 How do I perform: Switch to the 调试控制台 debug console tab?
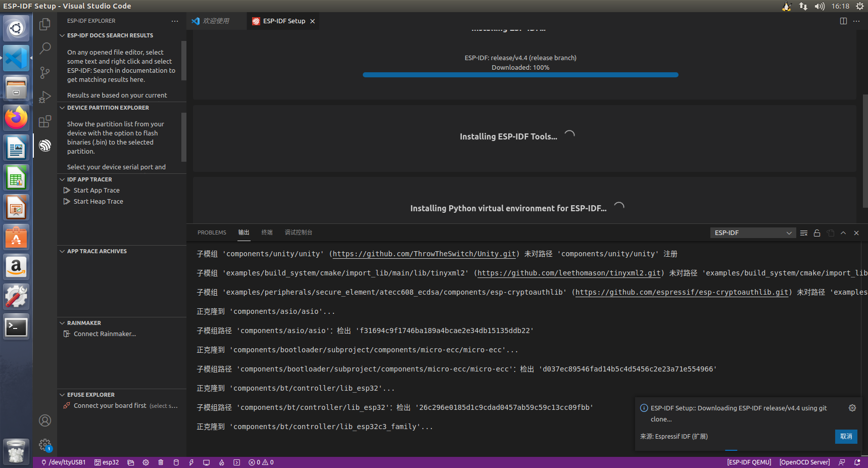pos(299,232)
